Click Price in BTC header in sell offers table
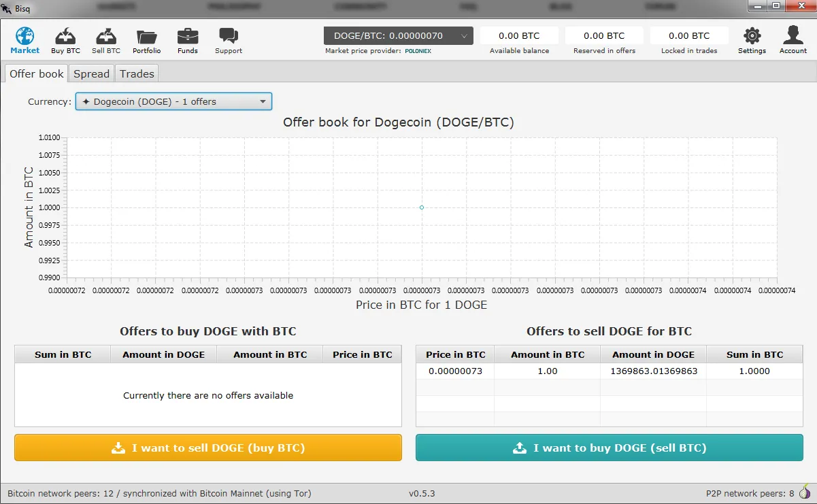 tap(455, 354)
